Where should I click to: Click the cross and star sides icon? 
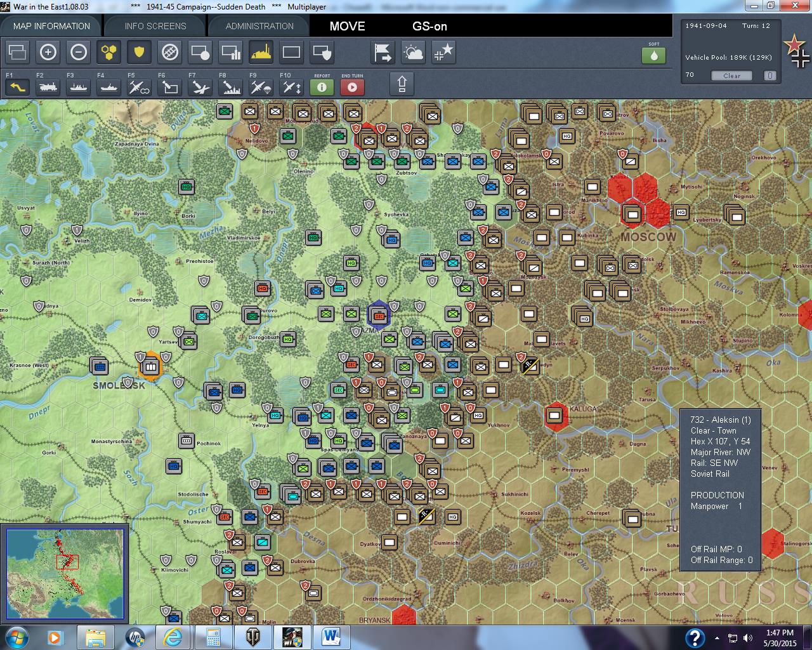pyautogui.click(x=443, y=52)
